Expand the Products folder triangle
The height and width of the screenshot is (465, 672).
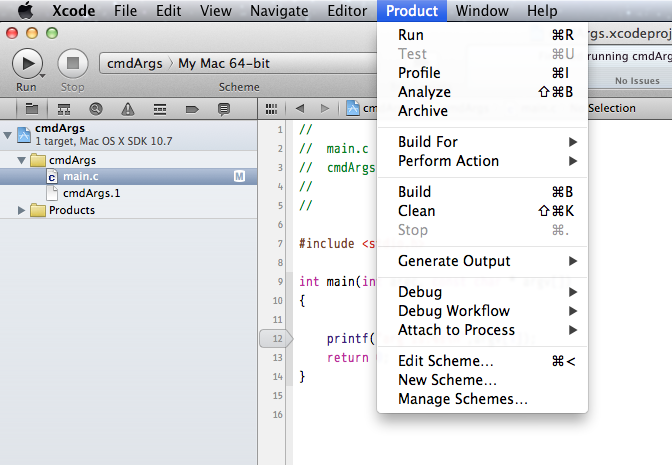click(21, 210)
